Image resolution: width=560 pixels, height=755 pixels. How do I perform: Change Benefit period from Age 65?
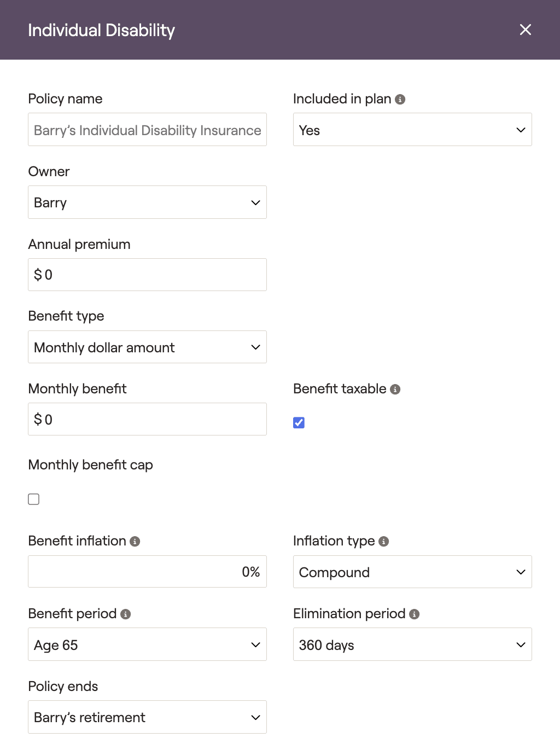tap(147, 644)
